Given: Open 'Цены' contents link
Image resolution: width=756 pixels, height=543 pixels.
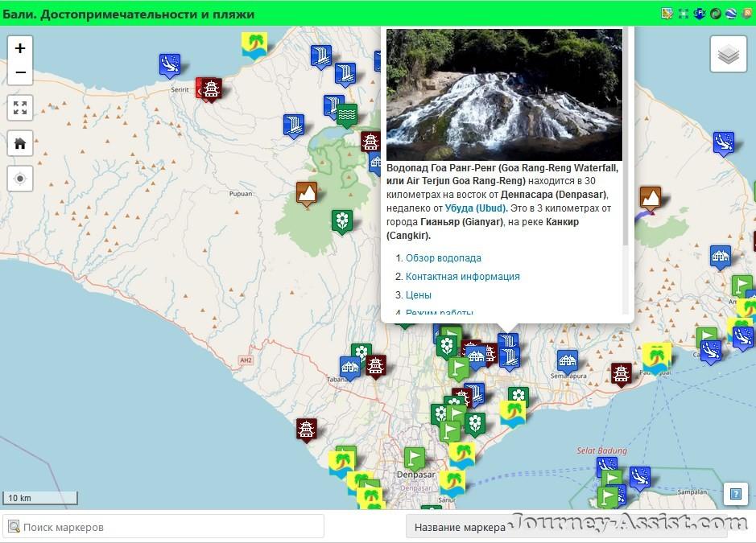Looking at the screenshot, I should coord(418,295).
